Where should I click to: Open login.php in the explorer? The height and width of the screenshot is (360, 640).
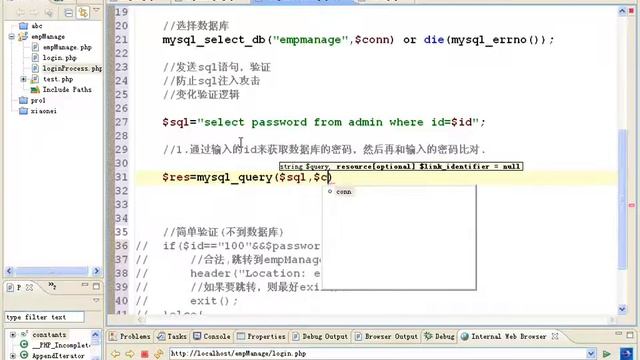54,58
